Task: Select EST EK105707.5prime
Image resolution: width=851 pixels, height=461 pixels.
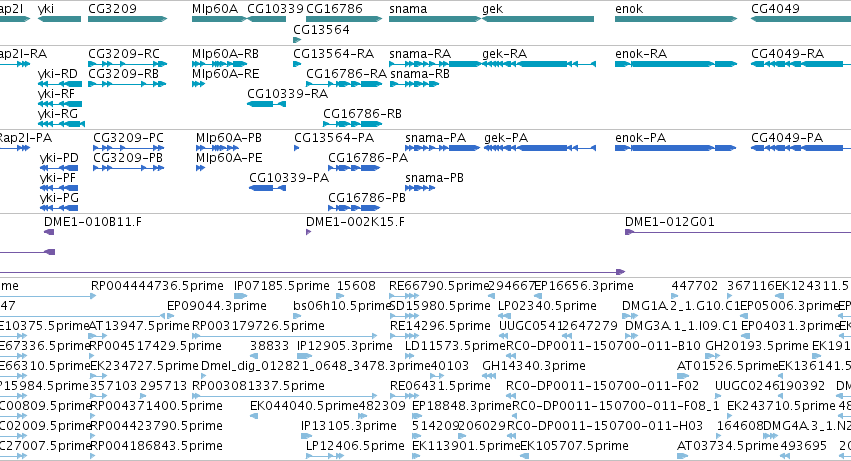Action: coord(574,446)
